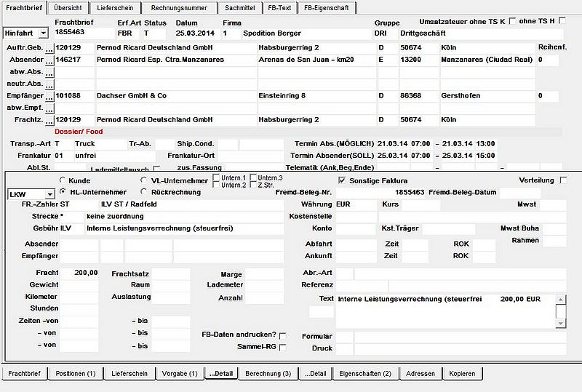582x392 pixels.
Task: Select the Rückrechnung radio button
Action: pyautogui.click(x=143, y=191)
